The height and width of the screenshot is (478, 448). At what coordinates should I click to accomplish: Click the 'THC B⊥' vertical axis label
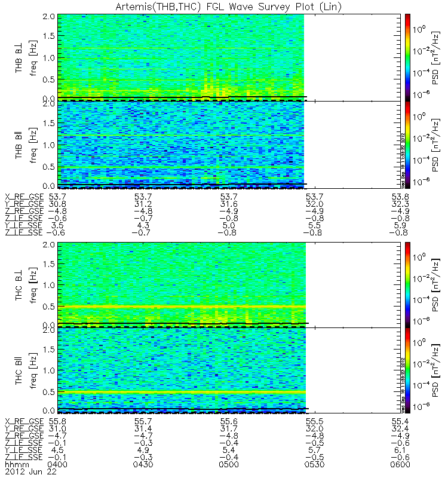tap(19, 285)
